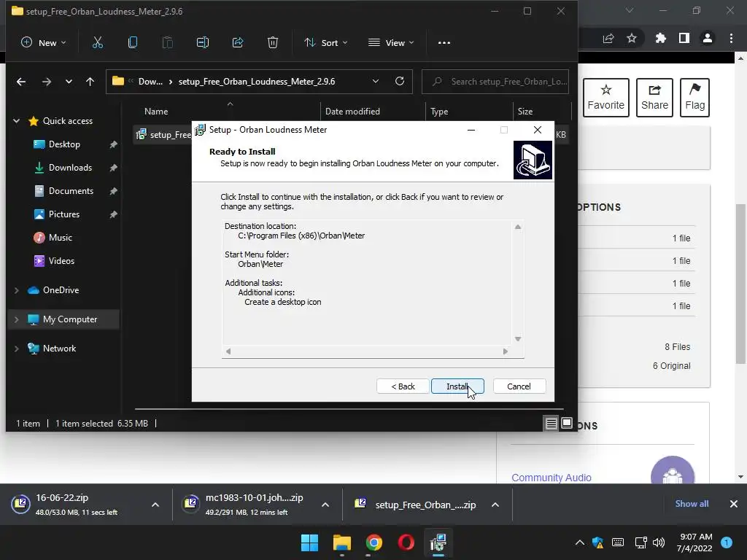The height and width of the screenshot is (560, 747).
Task: Open the browser extensions puzzle icon
Action: click(660, 38)
